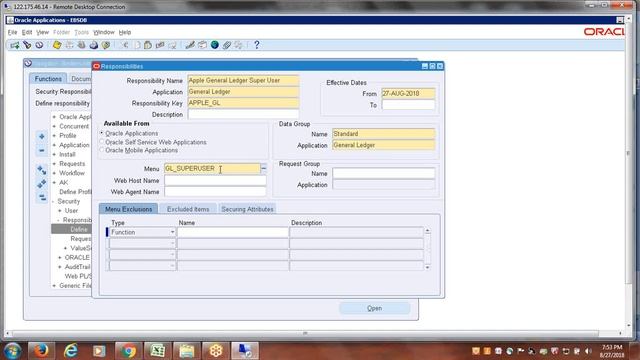
Task: Open Internet Explorer from the taskbar
Action: tap(70, 350)
